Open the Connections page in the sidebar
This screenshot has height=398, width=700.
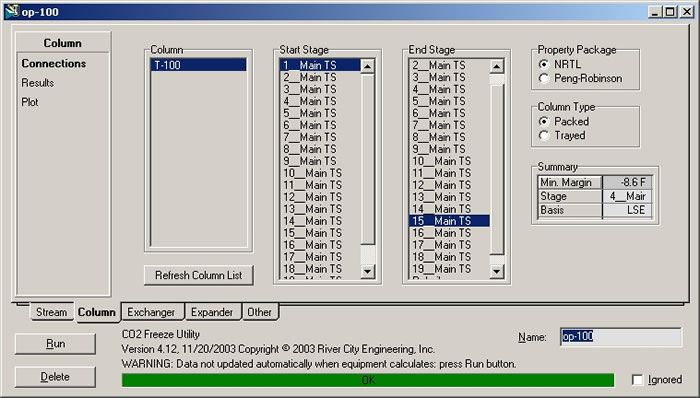54,63
